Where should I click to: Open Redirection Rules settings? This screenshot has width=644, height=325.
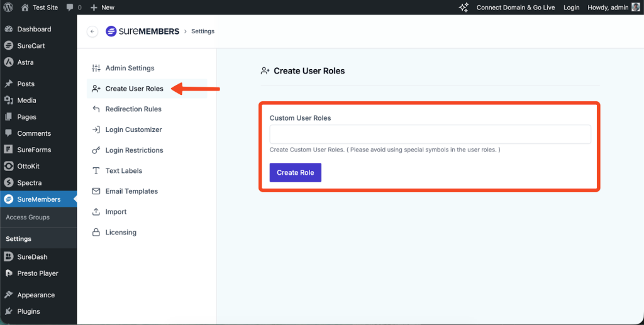coord(133,109)
